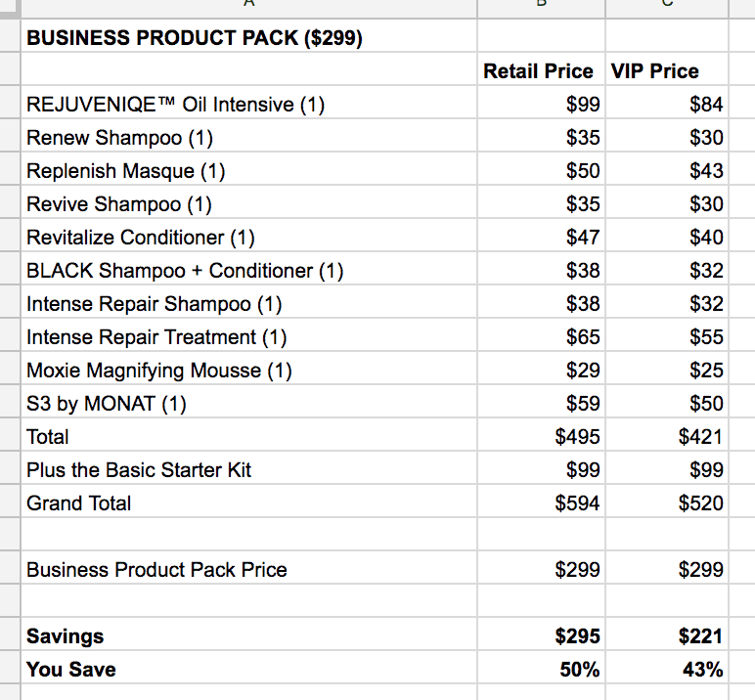Click the Retail Price header cell
This screenshot has height=700, width=755.
click(x=539, y=71)
